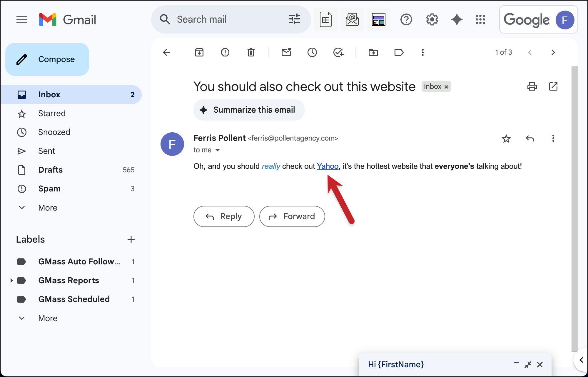Open the Drafts folder
This screenshot has height=377, width=588.
coord(50,170)
